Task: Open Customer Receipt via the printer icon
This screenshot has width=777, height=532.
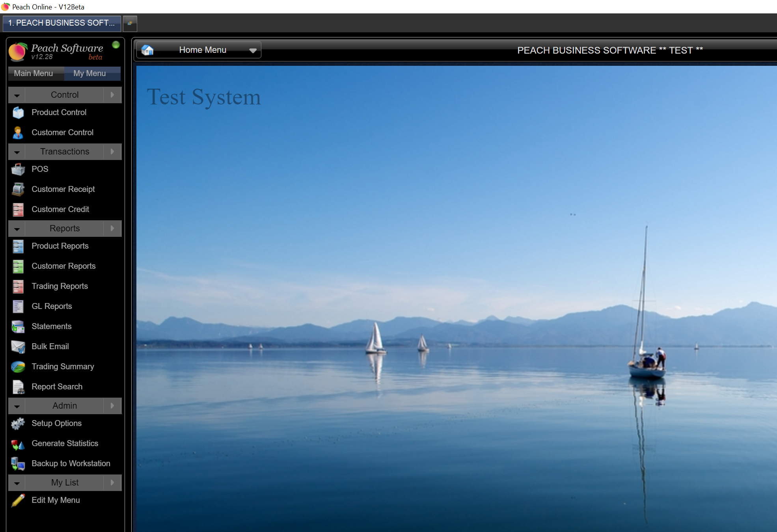Action: [18, 189]
